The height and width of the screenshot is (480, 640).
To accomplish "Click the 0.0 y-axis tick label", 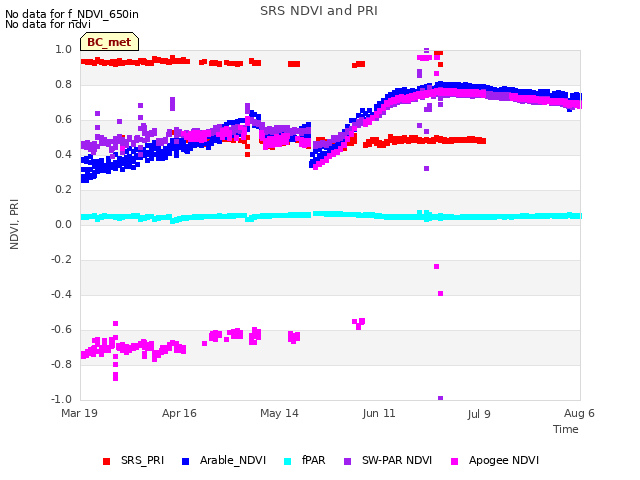I will (63, 224).
